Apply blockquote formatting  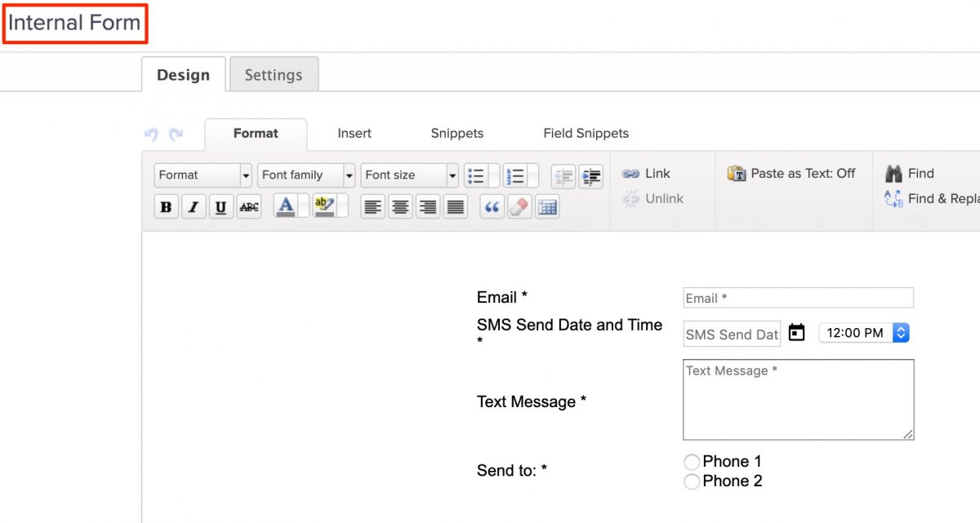[491, 206]
